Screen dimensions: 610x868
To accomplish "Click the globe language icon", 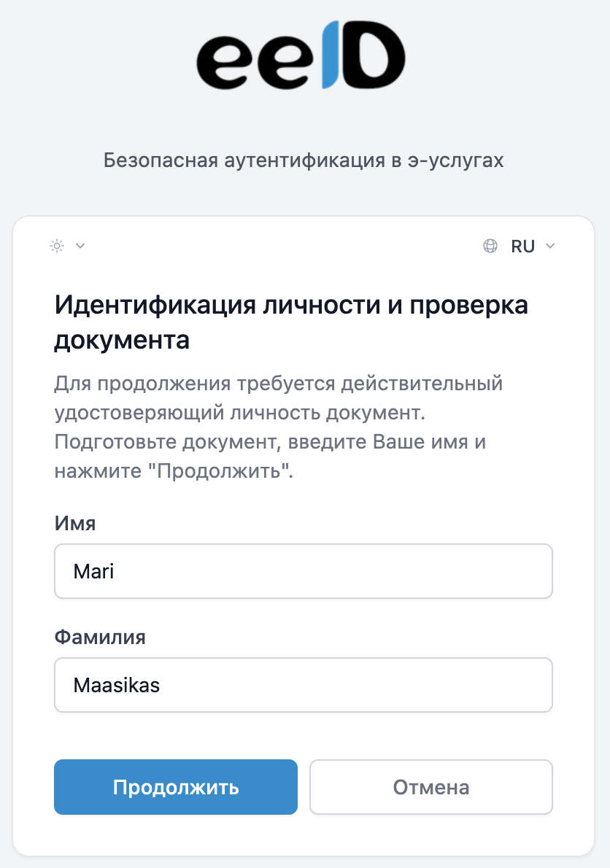I will pos(490,246).
